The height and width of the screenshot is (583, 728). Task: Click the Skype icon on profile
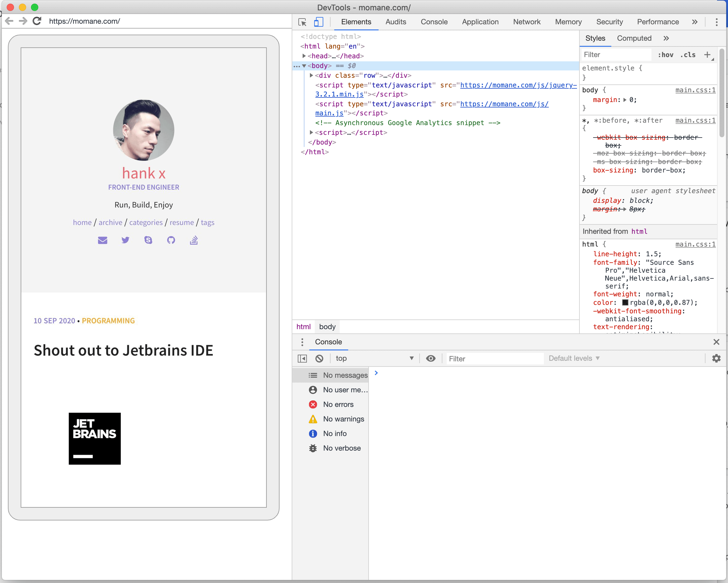pos(148,240)
